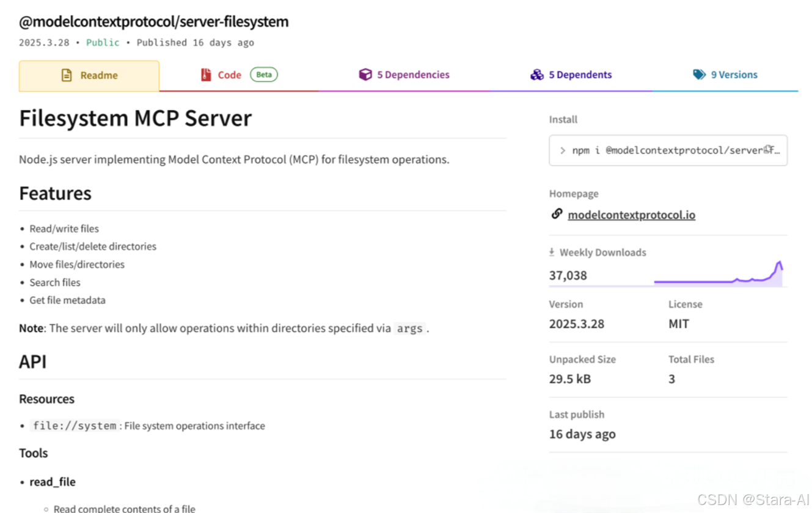Click the Readme document icon

pos(67,75)
